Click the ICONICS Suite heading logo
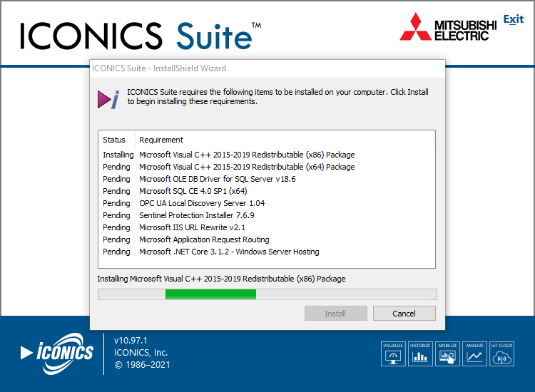Screen dimensions: 535x392 click(x=141, y=36)
